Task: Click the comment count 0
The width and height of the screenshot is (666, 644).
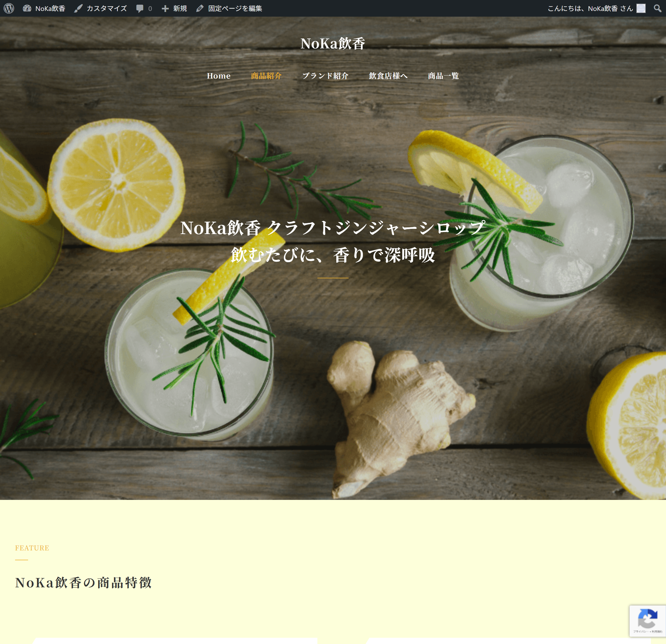Action: click(150, 9)
